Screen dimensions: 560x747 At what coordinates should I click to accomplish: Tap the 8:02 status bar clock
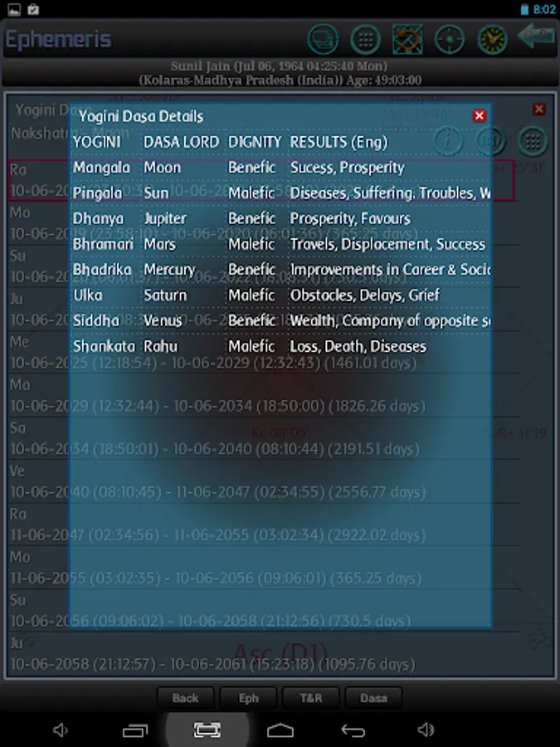coord(544,9)
